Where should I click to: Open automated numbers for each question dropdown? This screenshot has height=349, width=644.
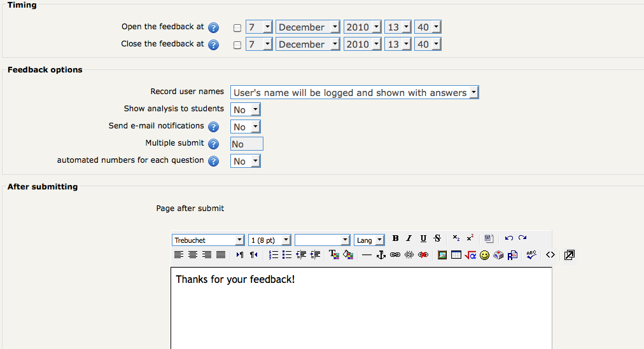245,161
